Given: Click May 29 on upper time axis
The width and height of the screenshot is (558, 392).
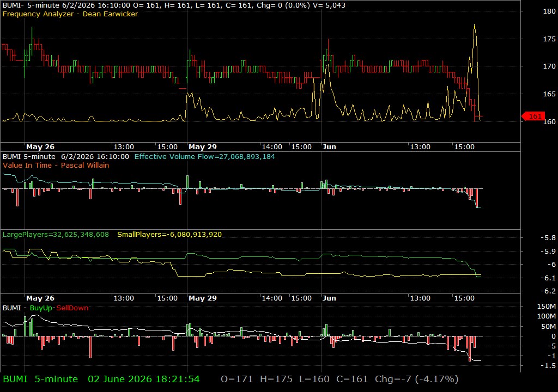Looking at the screenshot, I should [203, 147].
